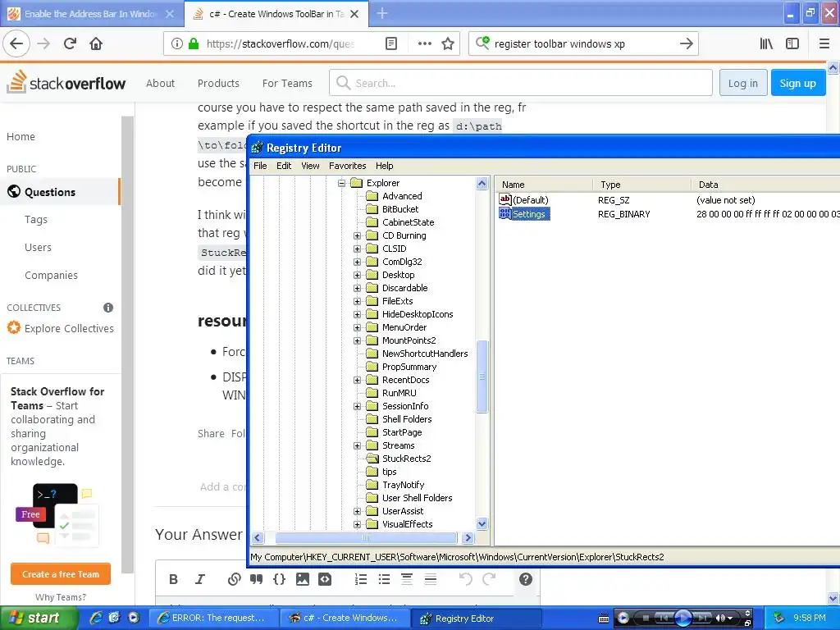Click the registry tree scroll-down arrow
The height and width of the screenshot is (630, 840).
[482, 524]
